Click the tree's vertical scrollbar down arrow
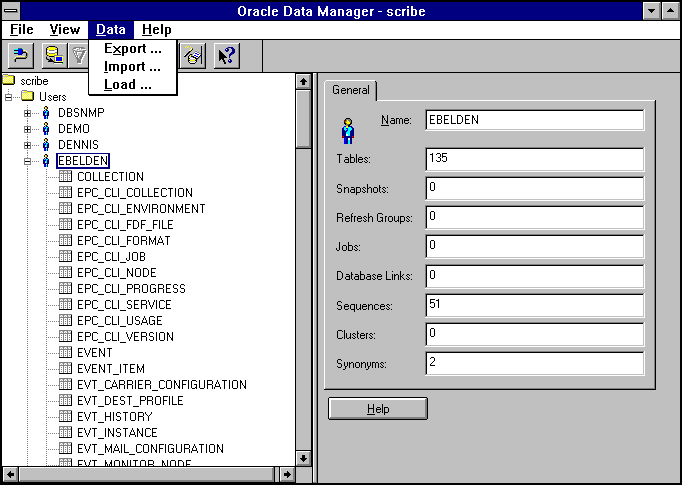This screenshot has height=485, width=682. click(x=304, y=458)
